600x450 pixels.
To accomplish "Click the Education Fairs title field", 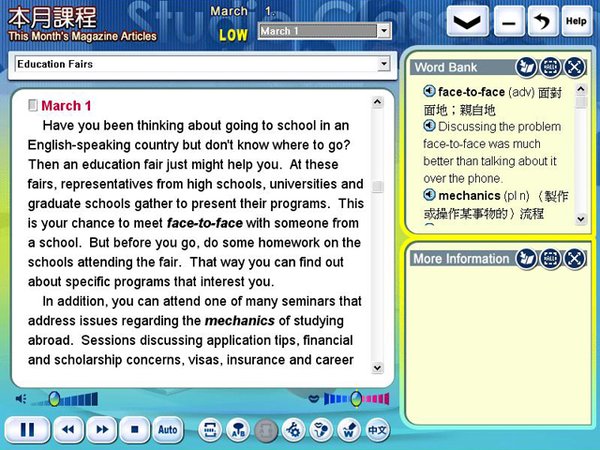I will tap(202, 64).
